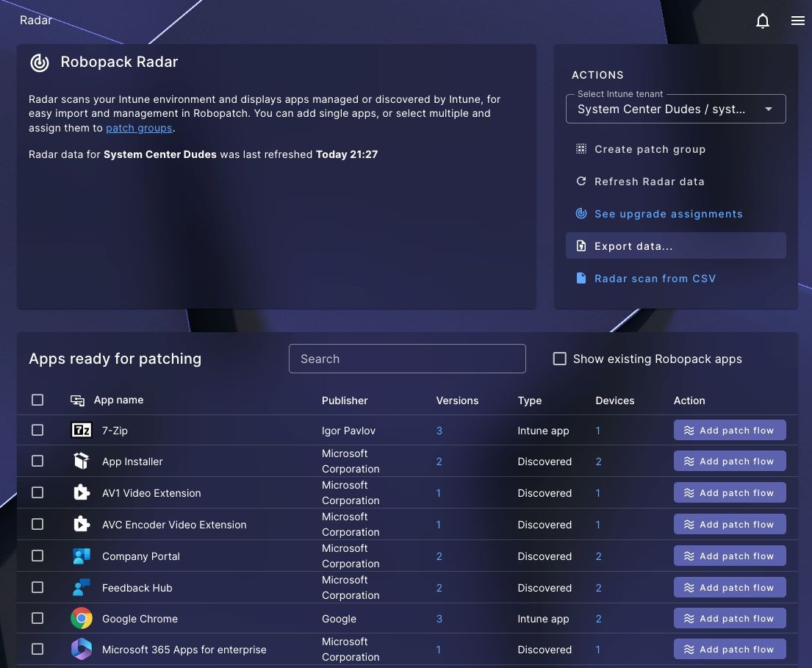Click the Create patch group grid icon

click(x=581, y=149)
